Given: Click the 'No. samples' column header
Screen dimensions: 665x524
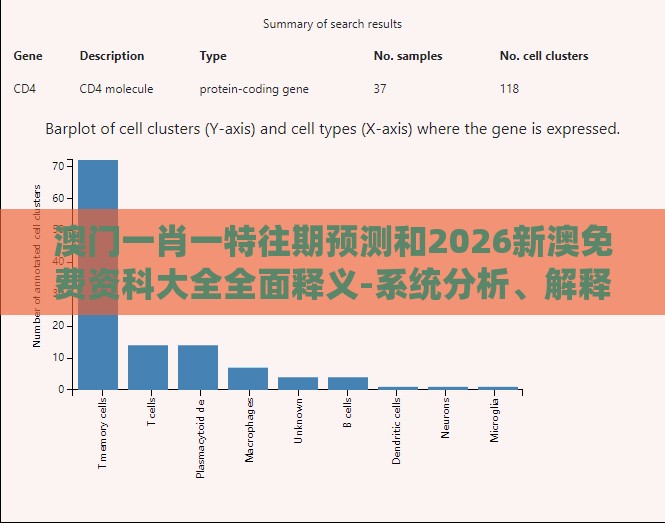Looking at the screenshot, I should click(x=408, y=56).
